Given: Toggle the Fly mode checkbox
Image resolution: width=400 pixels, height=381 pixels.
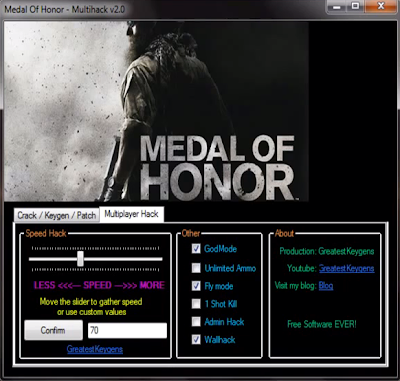Looking at the screenshot, I should pos(196,286).
